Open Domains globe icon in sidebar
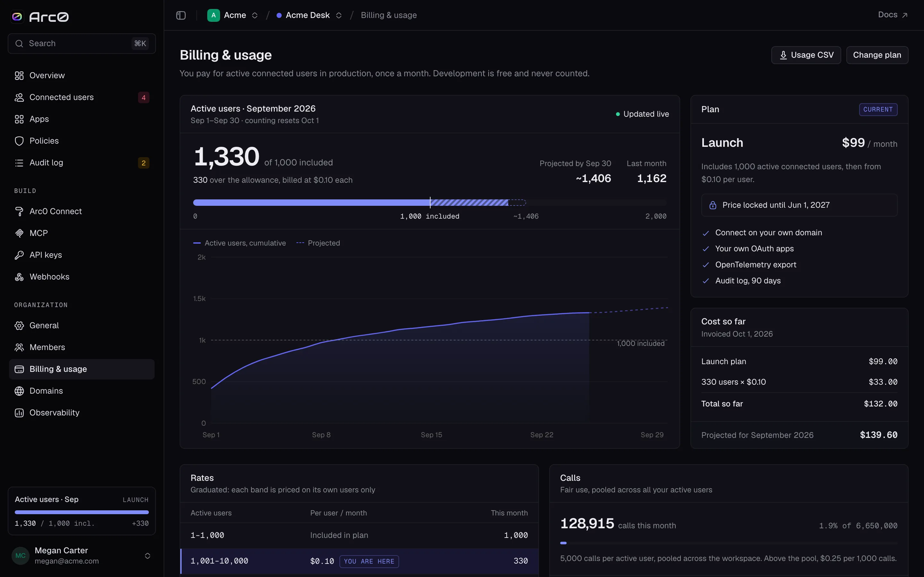 coord(19,391)
